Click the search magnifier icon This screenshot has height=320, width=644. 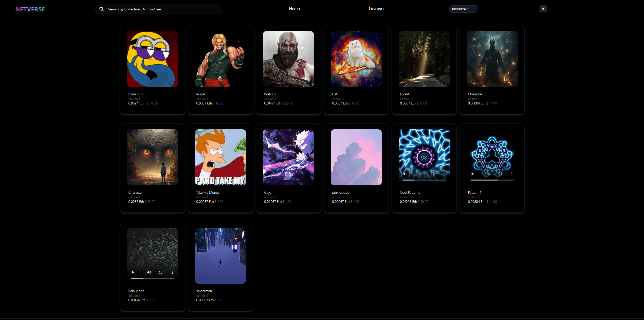[x=102, y=9]
